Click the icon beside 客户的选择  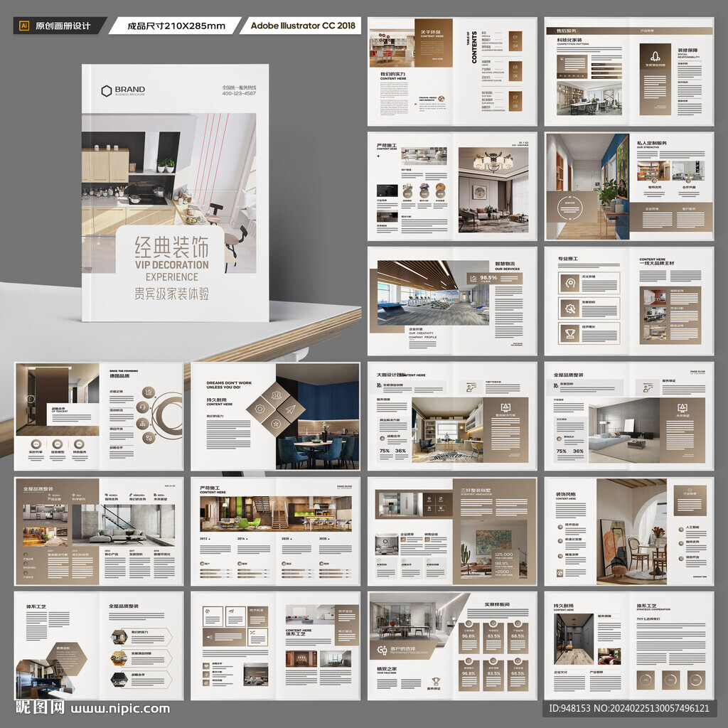[x=382, y=651]
